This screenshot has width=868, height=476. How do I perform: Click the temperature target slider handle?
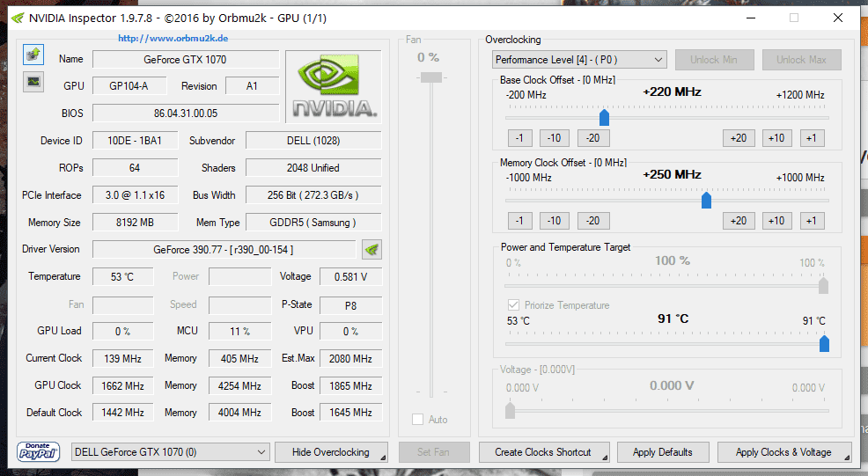click(x=824, y=343)
